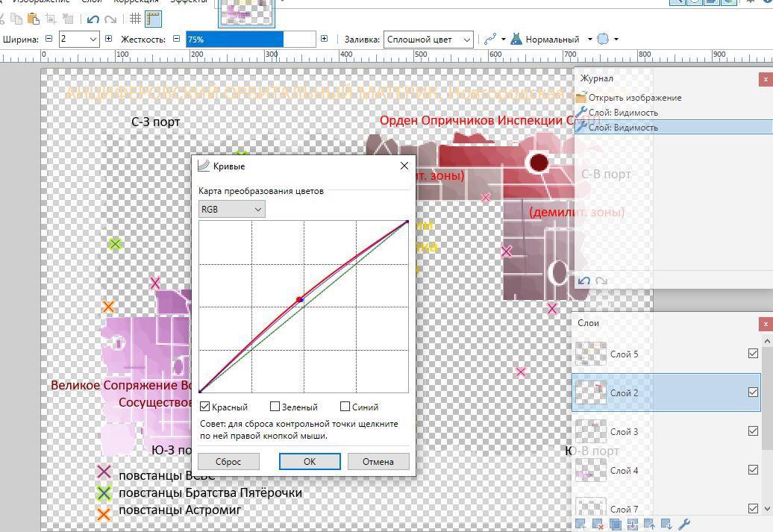
Task: Open the RGB transfer map dropdown
Action: pos(231,209)
